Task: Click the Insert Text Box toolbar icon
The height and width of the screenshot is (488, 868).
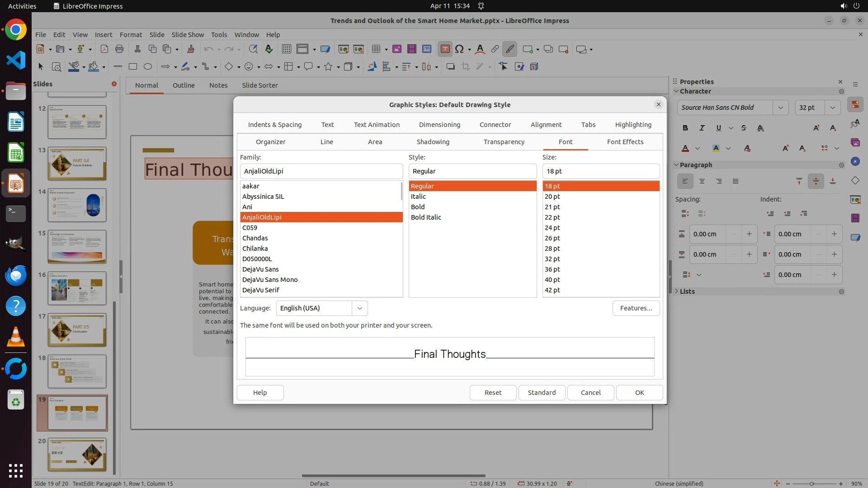Action: (445, 49)
